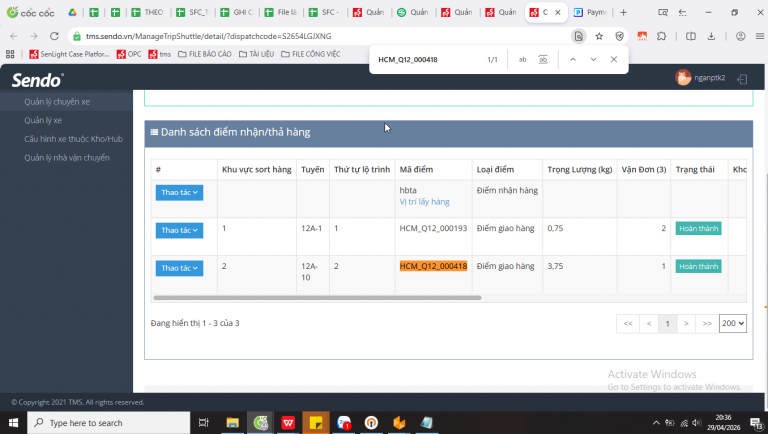Toggle match case 'ab' in find bar
This screenshot has width=768, height=434.
523,59
